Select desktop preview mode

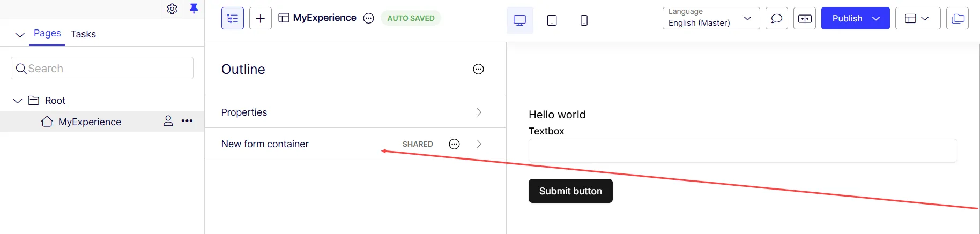[x=520, y=20]
